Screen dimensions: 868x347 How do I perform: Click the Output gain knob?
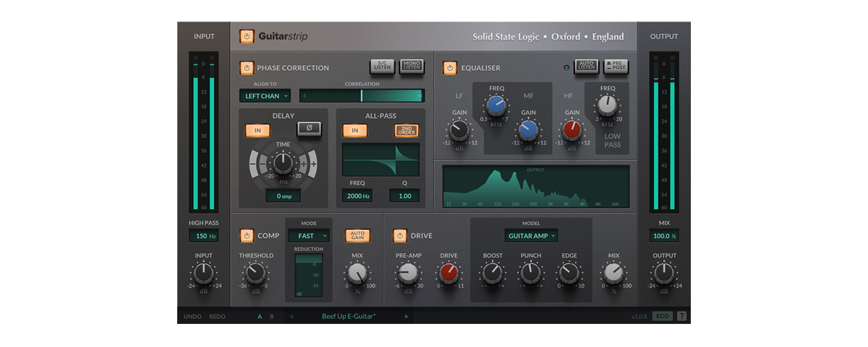click(663, 273)
